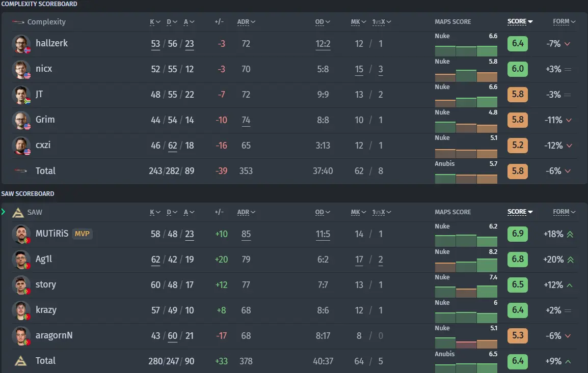The image size is (588, 373).
Task: Sort Complexity table by OD
Action: click(323, 22)
